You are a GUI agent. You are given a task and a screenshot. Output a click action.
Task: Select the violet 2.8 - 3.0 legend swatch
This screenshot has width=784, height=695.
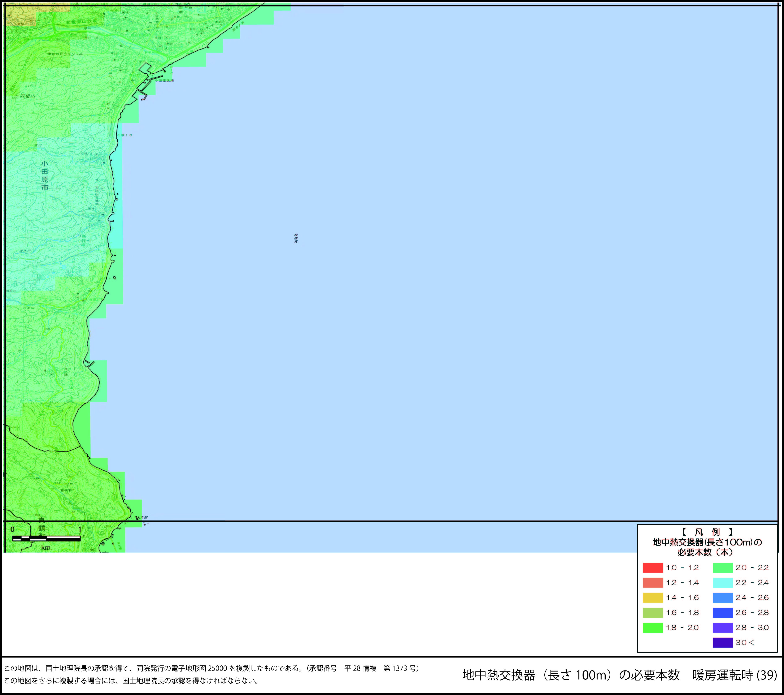point(723,627)
